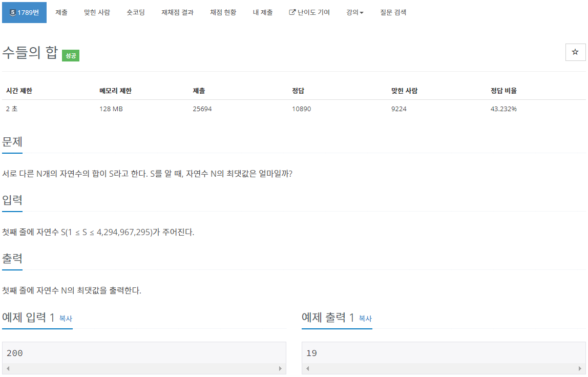This screenshot has width=588, height=377.
Task: Click left arrow of input box scrollbar
Action: tap(8, 368)
